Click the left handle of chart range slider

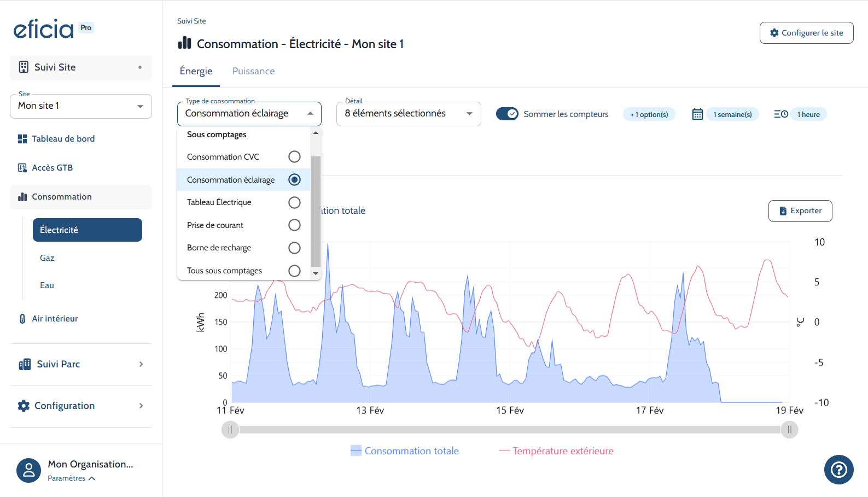click(x=230, y=430)
